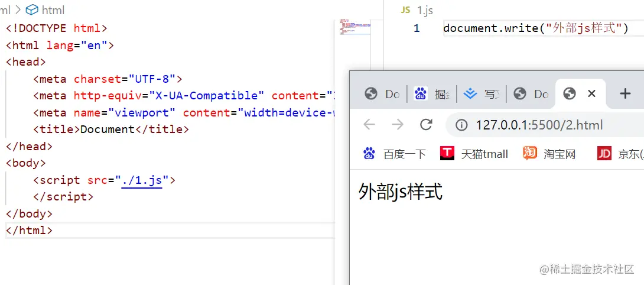Click the closing </script> tag line
This screenshot has height=285, width=644.
coord(63,196)
